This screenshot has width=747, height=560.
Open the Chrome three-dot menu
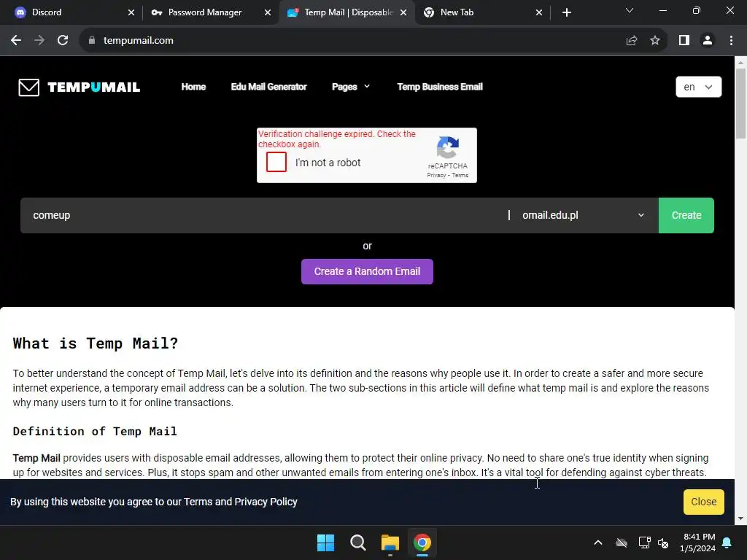731,41
